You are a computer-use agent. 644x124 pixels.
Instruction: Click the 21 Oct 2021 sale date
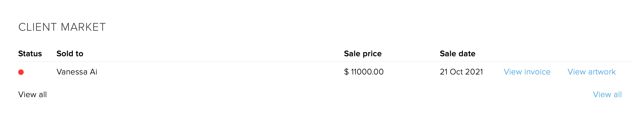click(x=461, y=72)
